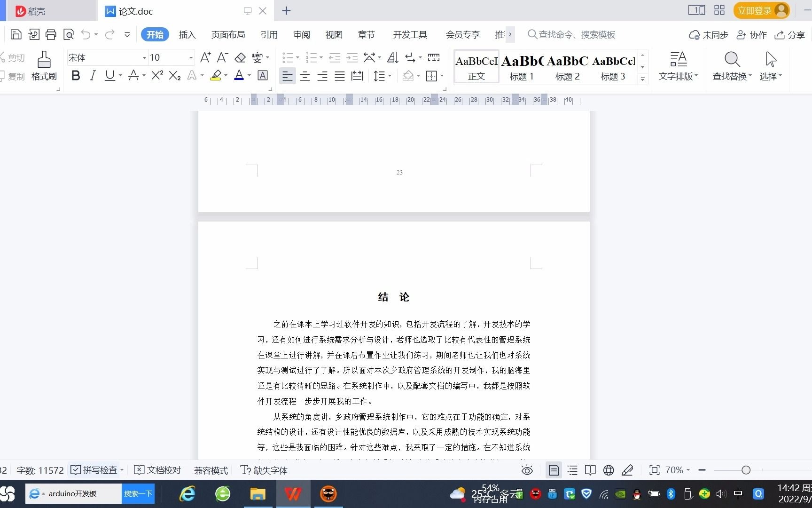Click the fit-page zoom icon
Screen dimensions: 812x508
pos(654,470)
